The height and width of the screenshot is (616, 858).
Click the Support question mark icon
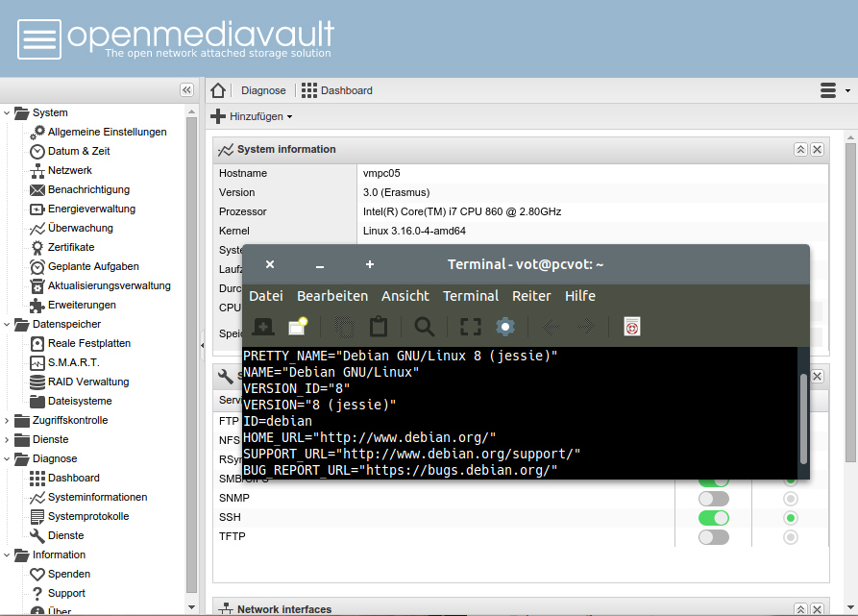tap(37, 593)
